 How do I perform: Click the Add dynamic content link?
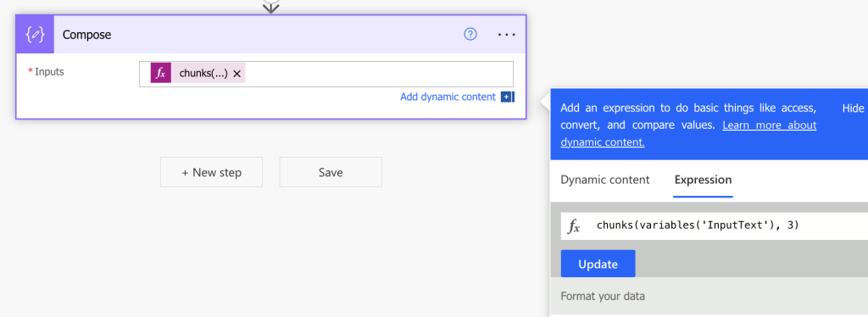pos(448,97)
